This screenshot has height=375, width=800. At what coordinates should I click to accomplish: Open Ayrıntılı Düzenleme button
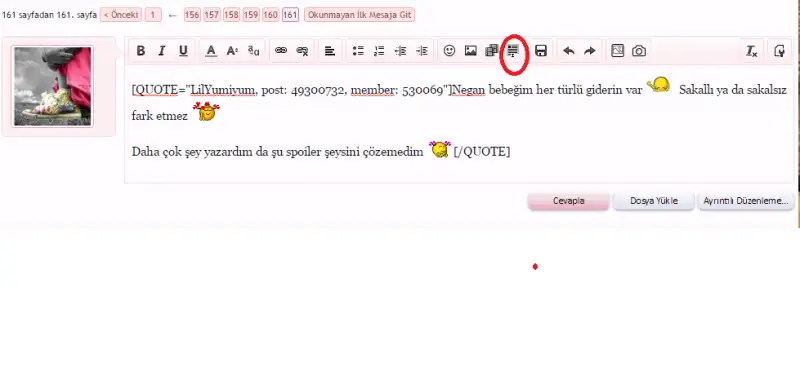pyautogui.click(x=745, y=201)
